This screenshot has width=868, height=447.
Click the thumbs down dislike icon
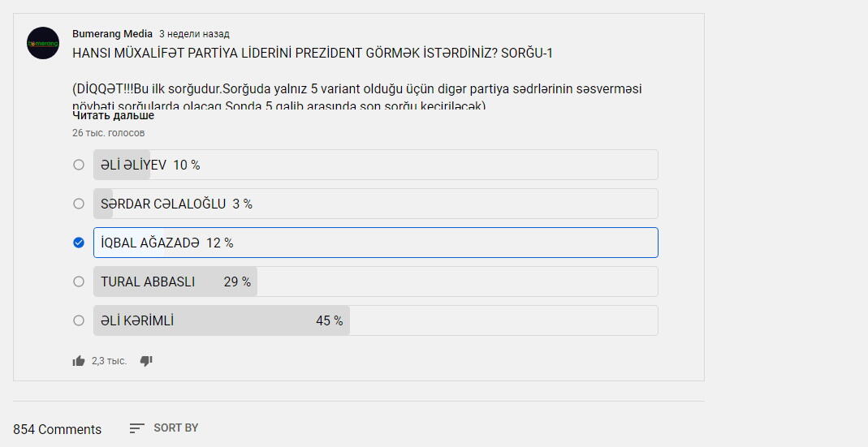coord(146,361)
